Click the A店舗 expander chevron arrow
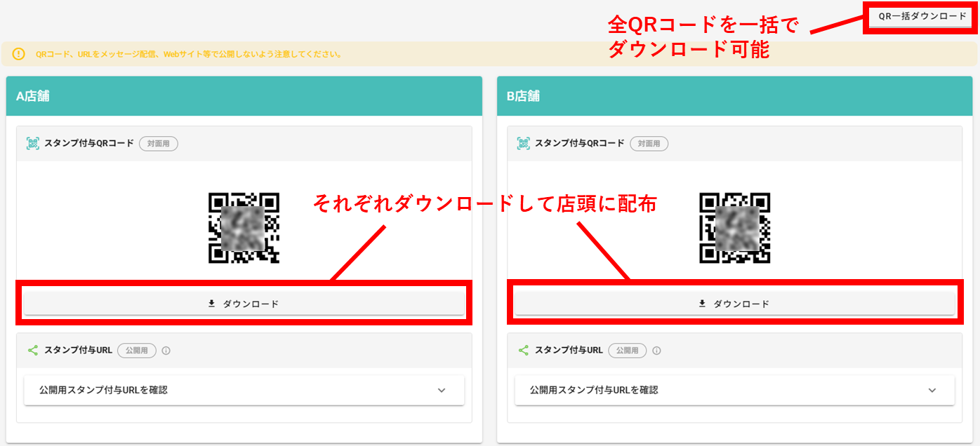 [442, 391]
